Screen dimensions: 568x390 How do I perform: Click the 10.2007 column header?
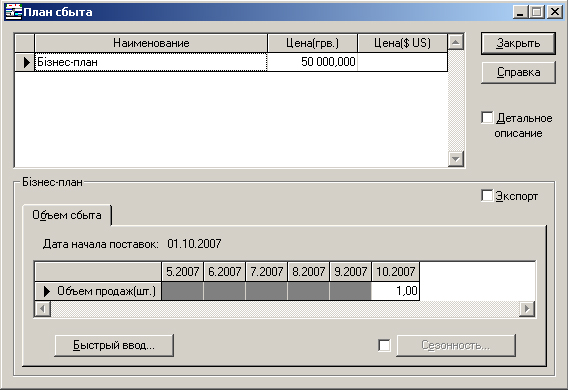pyautogui.click(x=396, y=272)
